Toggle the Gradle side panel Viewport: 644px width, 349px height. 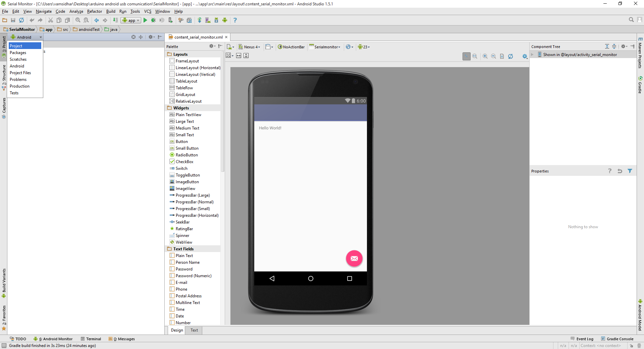[x=640, y=85]
